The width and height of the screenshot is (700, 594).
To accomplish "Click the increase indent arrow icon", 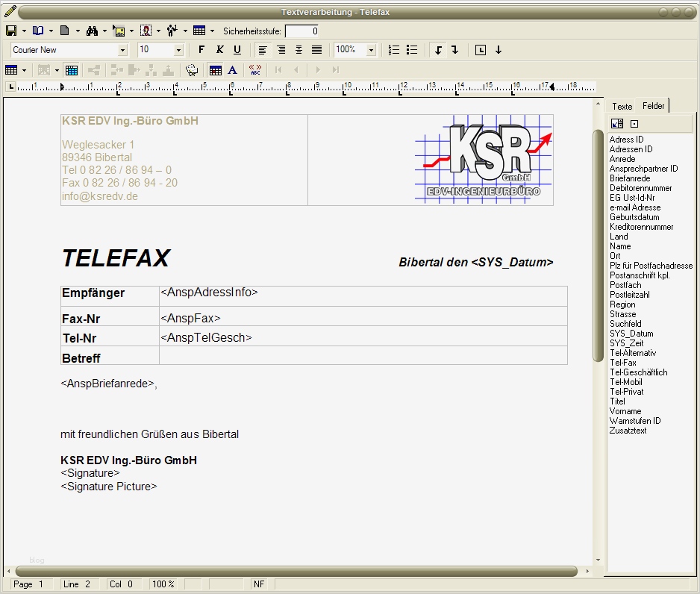I will click(455, 49).
